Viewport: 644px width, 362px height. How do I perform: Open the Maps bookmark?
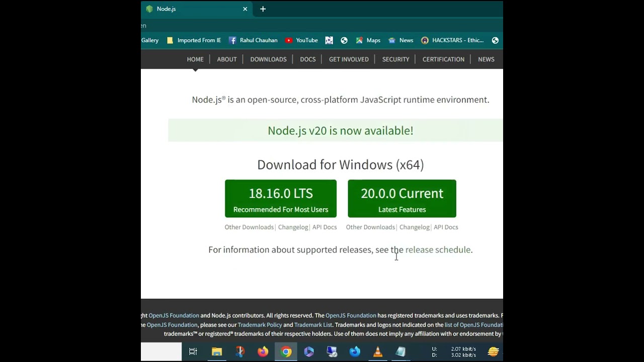click(x=368, y=40)
